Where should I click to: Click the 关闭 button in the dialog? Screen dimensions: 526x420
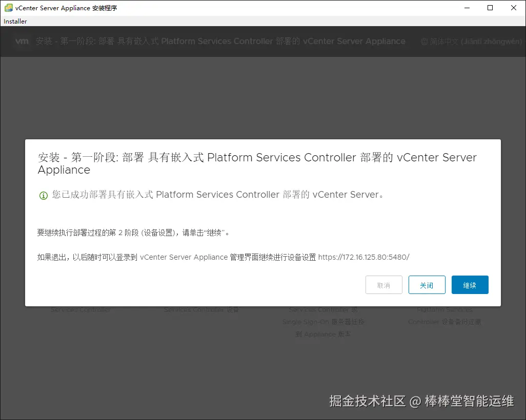(427, 285)
